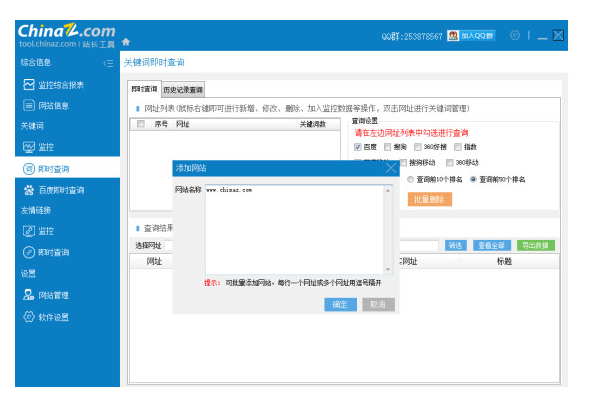Screen dimensions: 592x409
Task: Click the textarea scrollbar down arrow
Action: click(x=388, y=269)
